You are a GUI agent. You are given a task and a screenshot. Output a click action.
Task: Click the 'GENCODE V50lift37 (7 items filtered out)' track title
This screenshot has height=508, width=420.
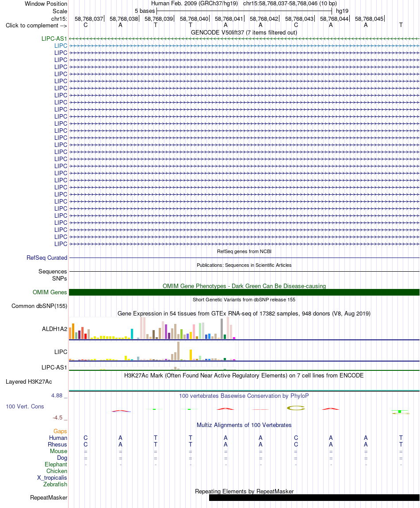click(x=244, y=32)
